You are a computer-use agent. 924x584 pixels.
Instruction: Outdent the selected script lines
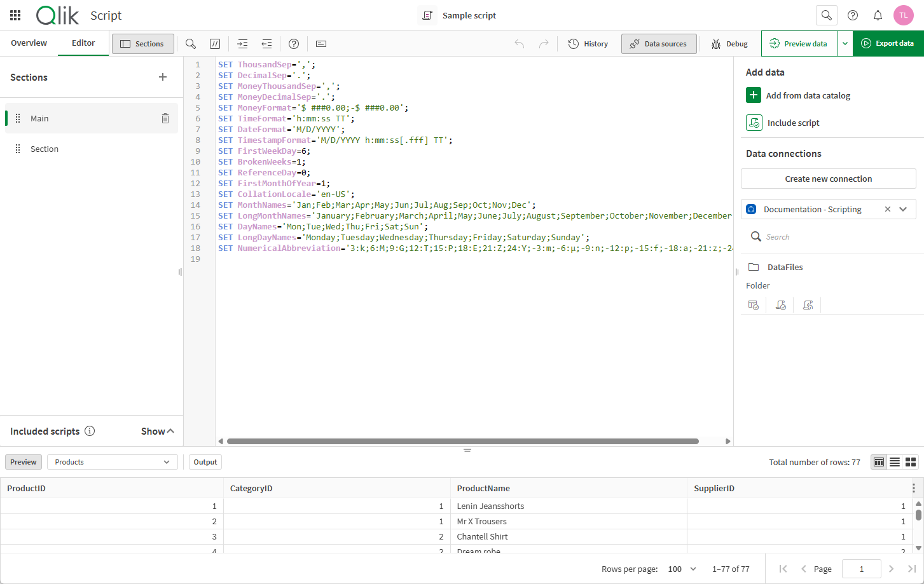point(266,43)
